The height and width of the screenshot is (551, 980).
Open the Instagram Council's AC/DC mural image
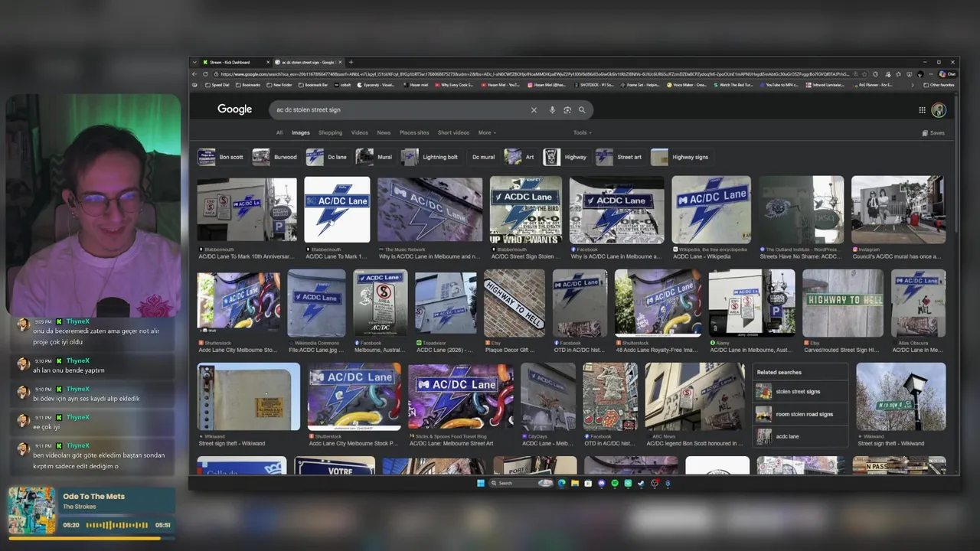pos(898,209)
